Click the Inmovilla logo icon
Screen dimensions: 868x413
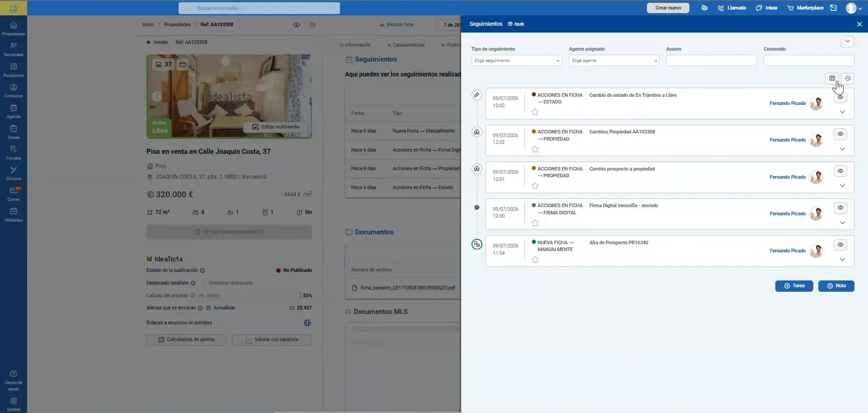(14, 8)
